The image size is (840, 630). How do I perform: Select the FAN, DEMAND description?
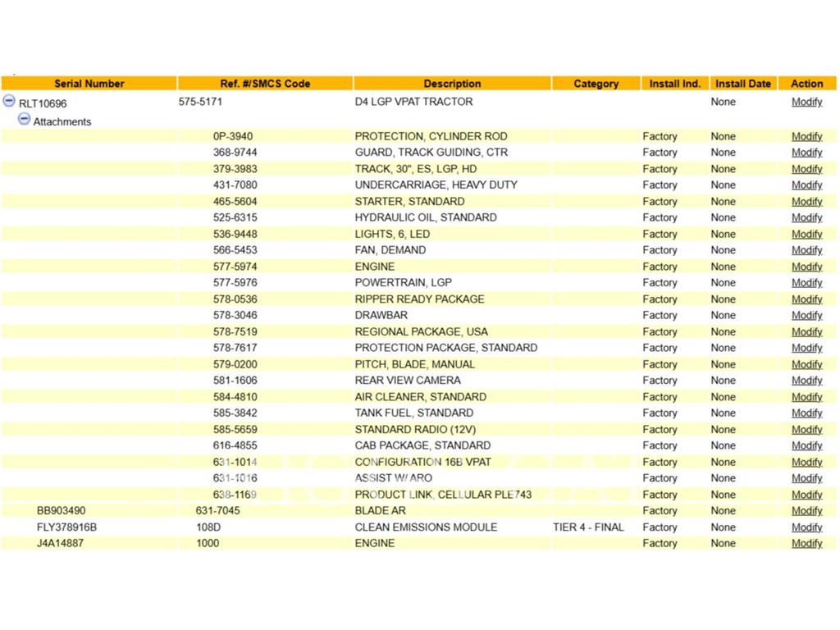390,251
